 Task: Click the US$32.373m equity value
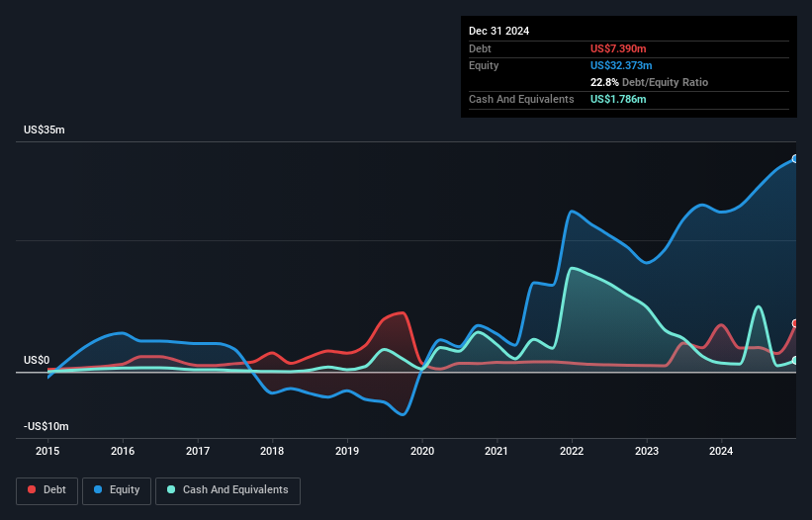621,65
